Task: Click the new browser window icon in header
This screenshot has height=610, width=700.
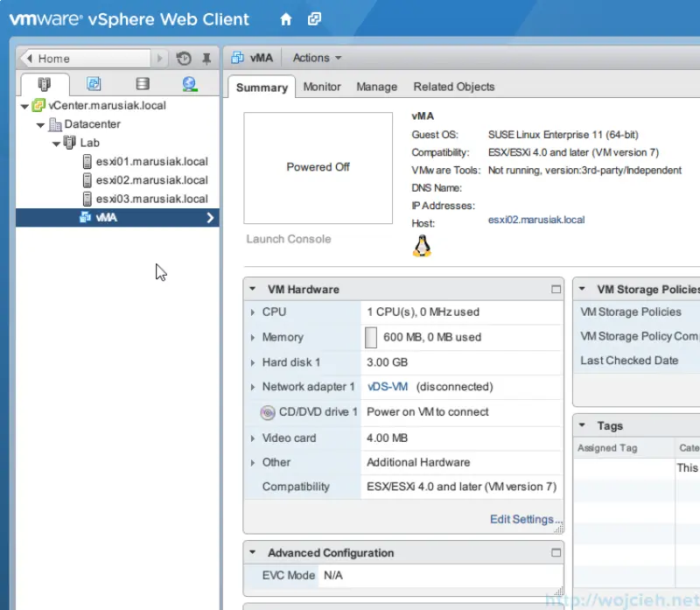Action: [314, 18]
